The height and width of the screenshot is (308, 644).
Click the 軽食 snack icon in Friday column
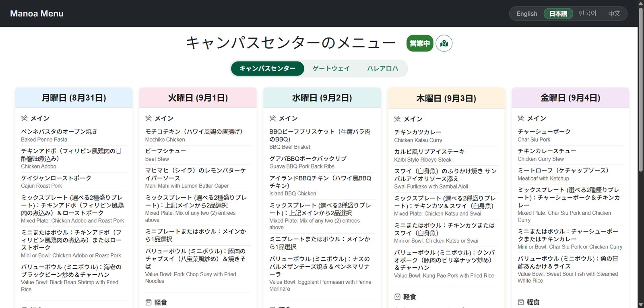[521, 302]
